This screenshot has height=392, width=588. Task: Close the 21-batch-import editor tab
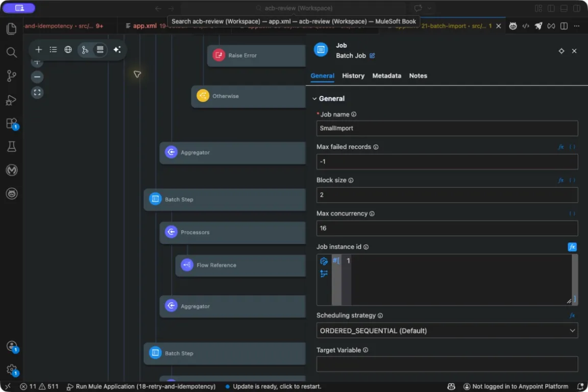[498, 26]
